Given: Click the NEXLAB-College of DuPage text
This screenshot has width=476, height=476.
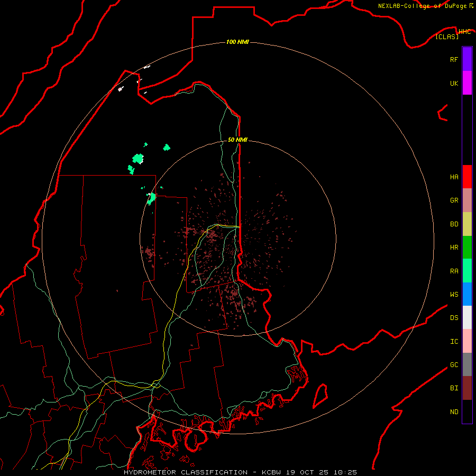Looking at the screenshot, I should (422, 6).
